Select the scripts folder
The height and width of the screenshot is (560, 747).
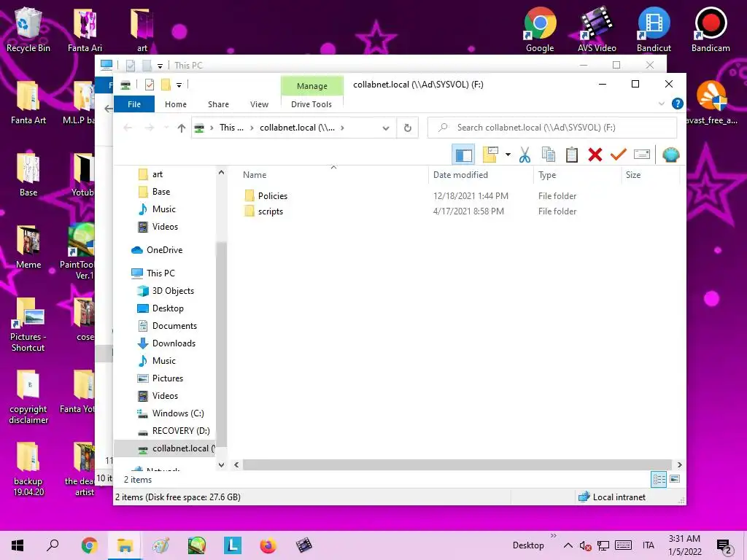pos(270,211)
